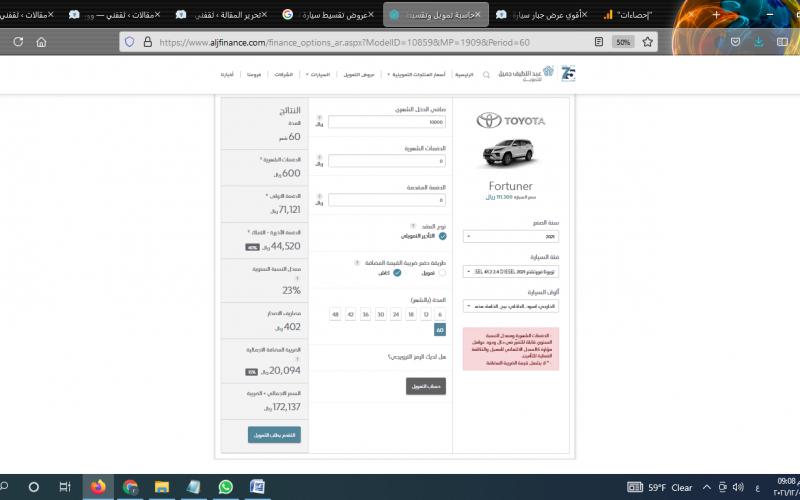Image resolution: width=800 pixels, height=500 pixels.
Task: Open the car colors dropdown
Action: click(511, 306)
